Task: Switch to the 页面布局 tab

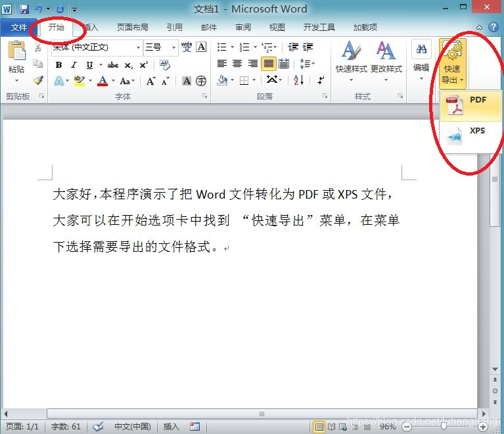Action: pyautogui.click(x=133, y=28)
